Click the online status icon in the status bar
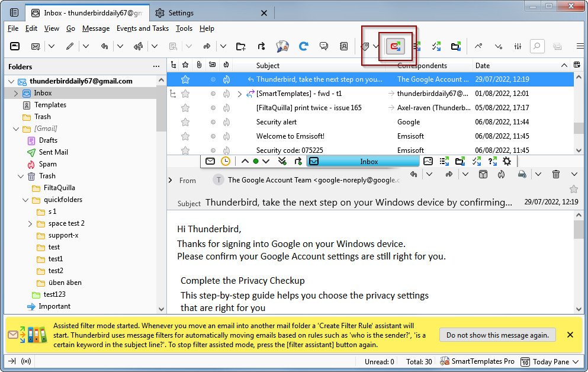Image resolution: width=588 pixels, height=372 pixels. click(x=26, y=361)
